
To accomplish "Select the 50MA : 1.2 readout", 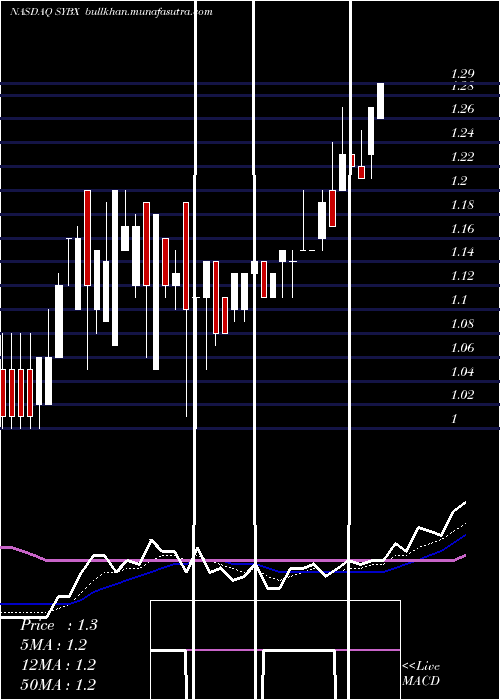I will pos(58,684).
